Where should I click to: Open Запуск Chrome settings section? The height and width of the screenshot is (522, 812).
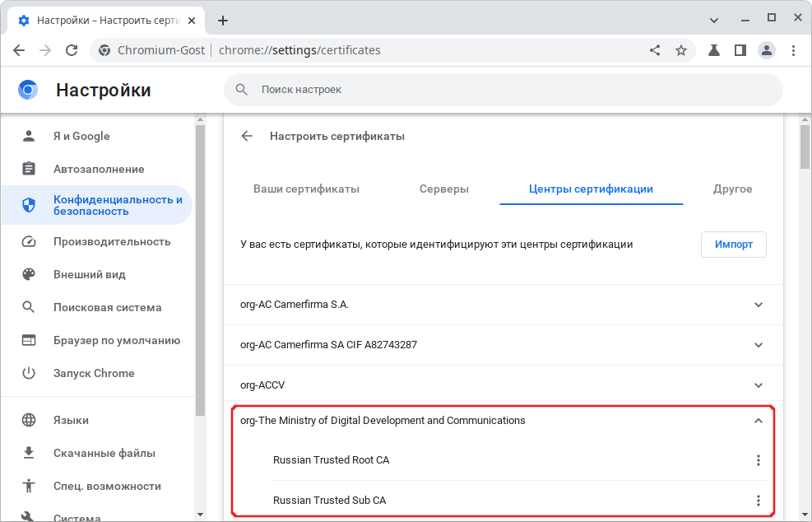(x=97, y=373)
